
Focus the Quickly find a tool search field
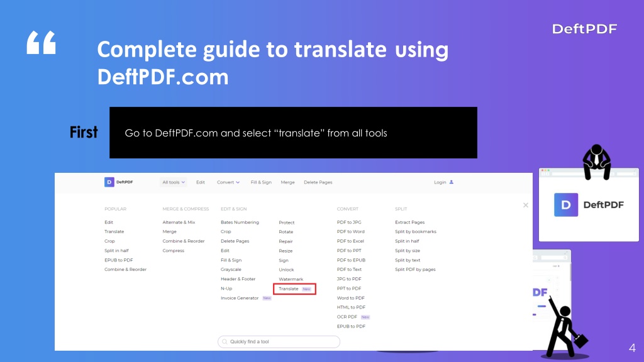[x=279, y=341]
